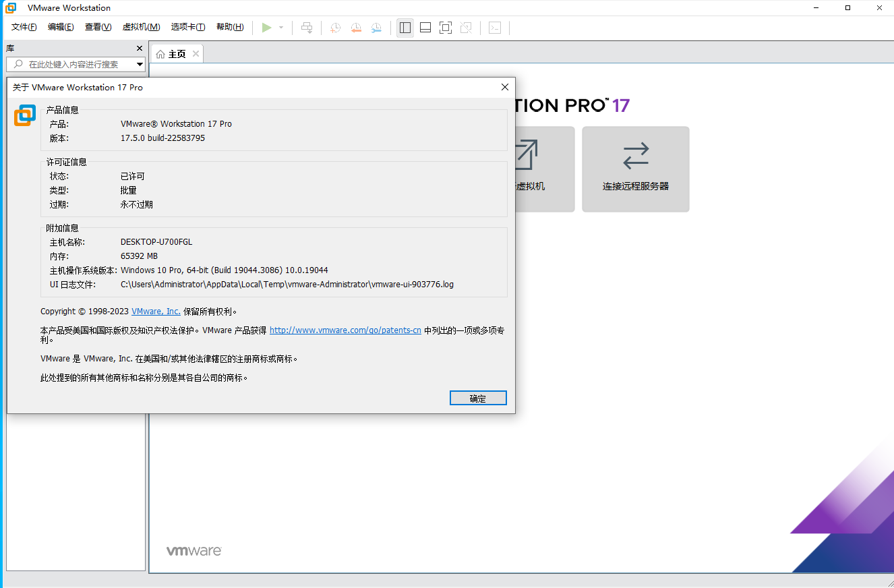
Task: Open the VMware patents page link
Action: 345,330
